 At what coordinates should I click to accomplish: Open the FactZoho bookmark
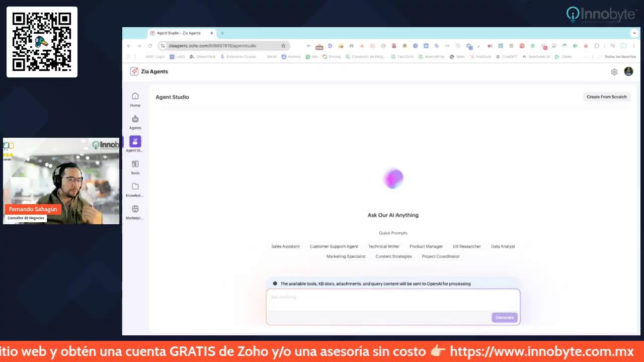click(x=402, y=57)
